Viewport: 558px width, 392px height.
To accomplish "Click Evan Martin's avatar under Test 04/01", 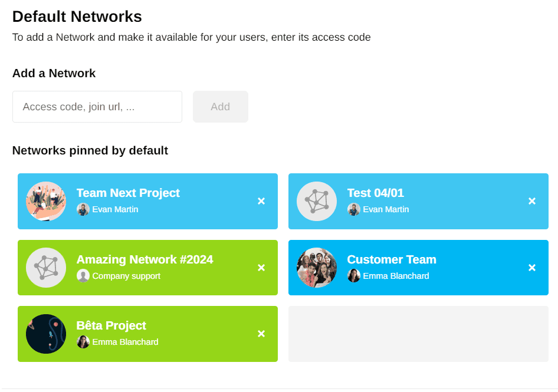I will coord(354,209).
